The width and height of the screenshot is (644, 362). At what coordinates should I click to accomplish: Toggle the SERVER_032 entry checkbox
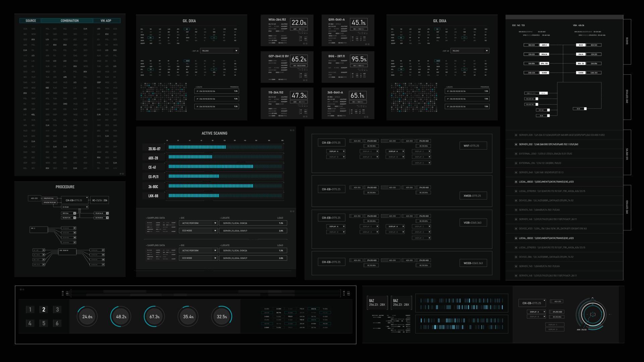click(516, 144)
